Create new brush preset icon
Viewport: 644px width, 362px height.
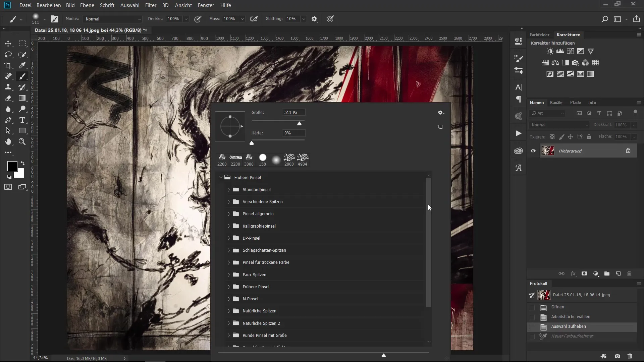coord(440,127)
